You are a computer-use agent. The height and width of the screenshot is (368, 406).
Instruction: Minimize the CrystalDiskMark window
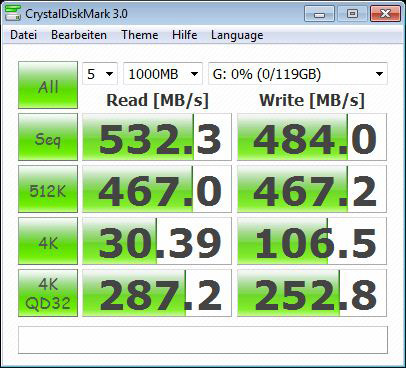(x=319, y=14)
